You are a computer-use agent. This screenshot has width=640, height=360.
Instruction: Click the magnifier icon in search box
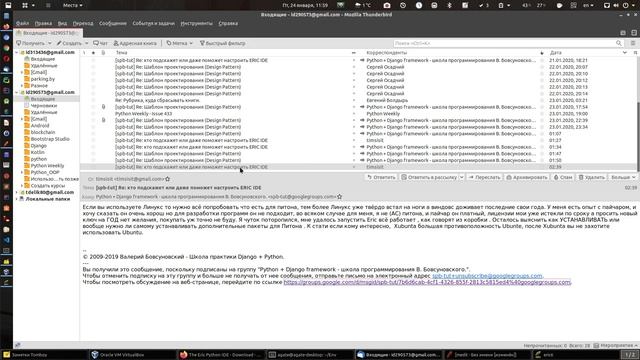(619, 43)
